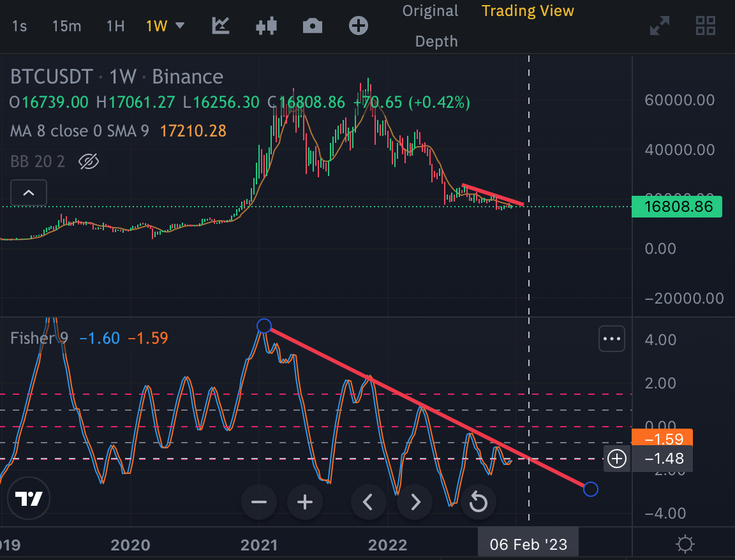Zoom out chart with minus button
735x560 pixels.
pos(259,503)
